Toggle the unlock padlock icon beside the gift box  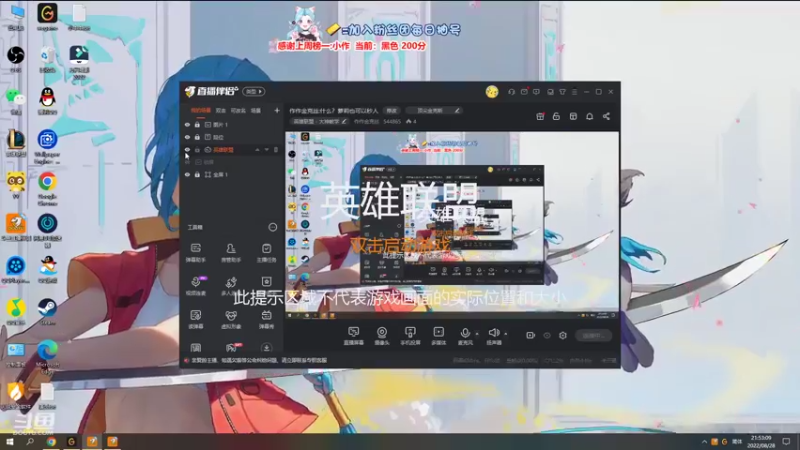[556, 116]
